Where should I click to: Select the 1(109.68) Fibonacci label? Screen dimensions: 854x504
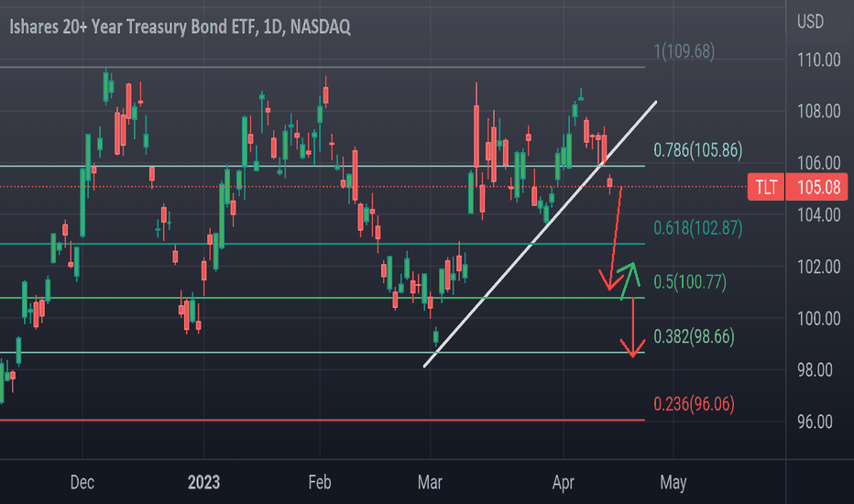coord(684,51)
